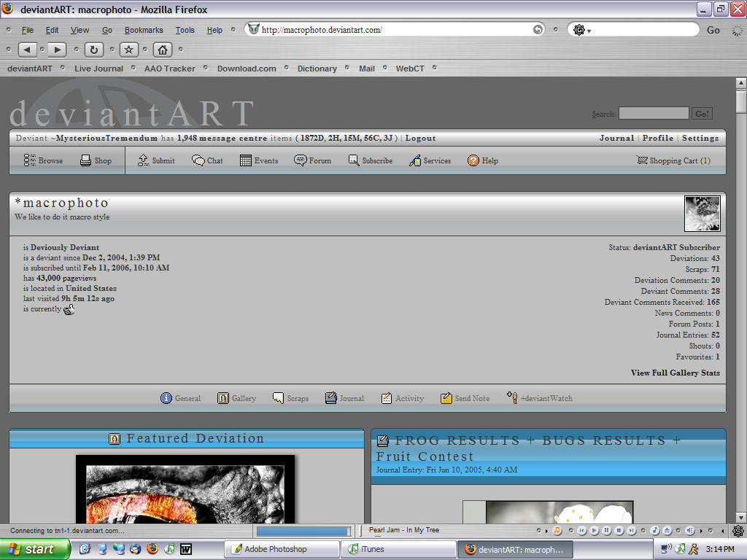Open the Frog Results journal entry title
This screenshot has width=747, height=560.
(x=528, y=448)
